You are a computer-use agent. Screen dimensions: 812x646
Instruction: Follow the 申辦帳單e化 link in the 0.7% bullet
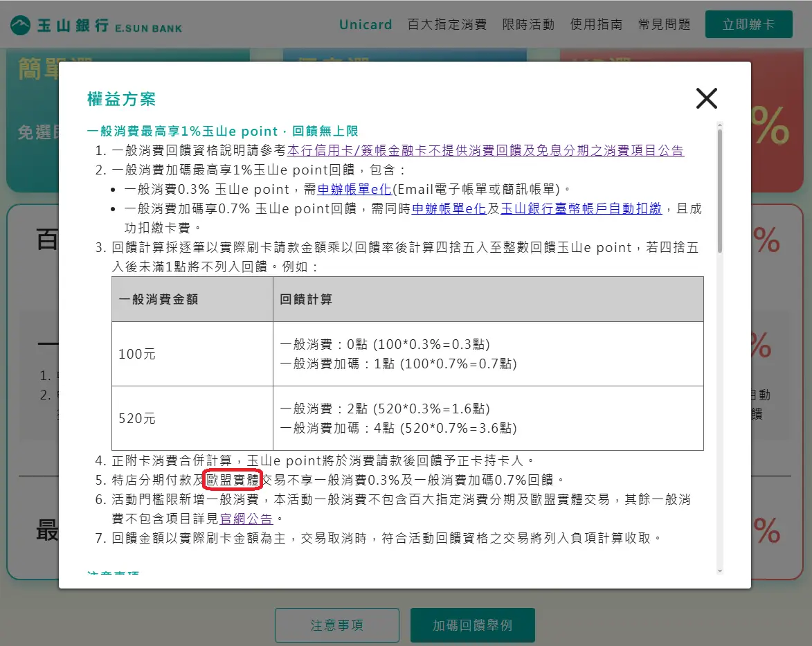point(449,208)
